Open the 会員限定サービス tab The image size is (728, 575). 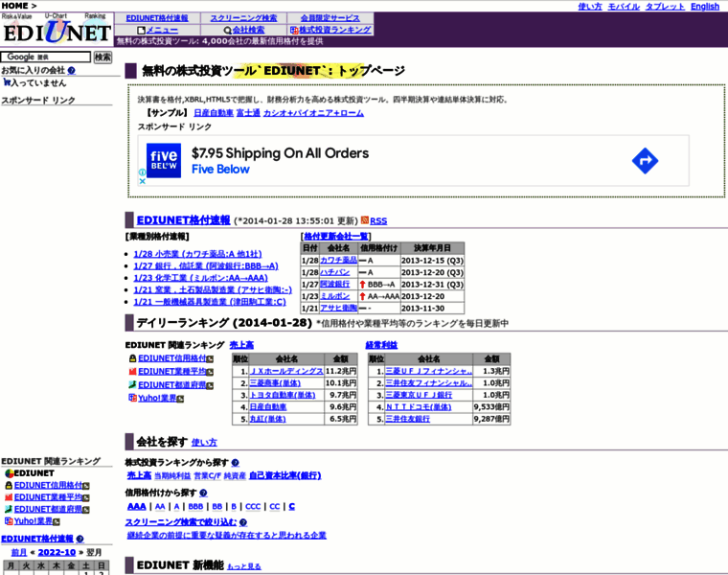tap(330, 18)
